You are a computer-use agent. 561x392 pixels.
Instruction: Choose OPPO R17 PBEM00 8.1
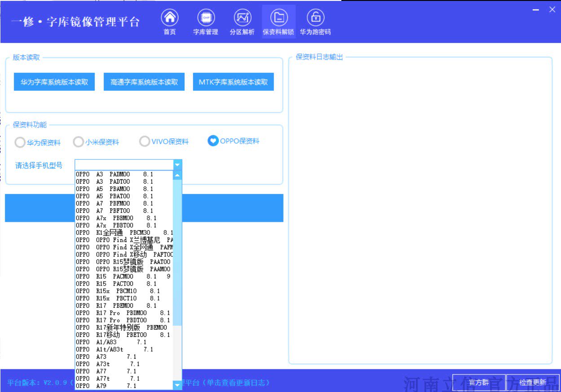[x=124, y=305]
